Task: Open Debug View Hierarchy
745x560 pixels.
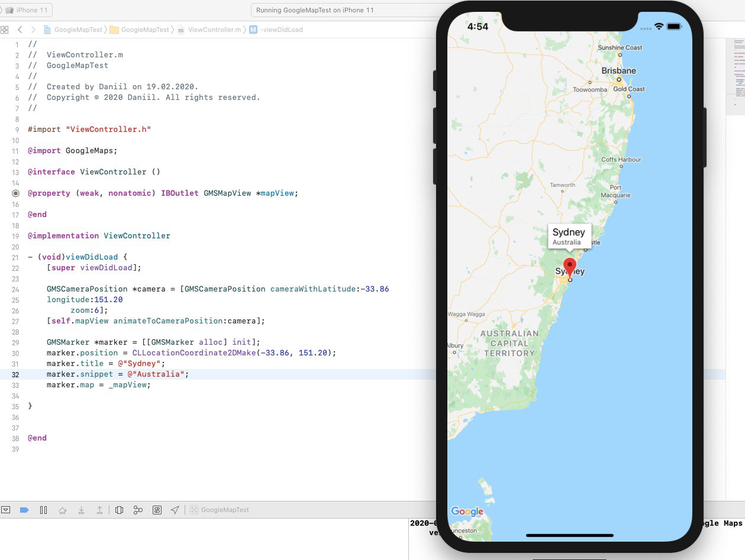Action: click(x=119, y=510)
